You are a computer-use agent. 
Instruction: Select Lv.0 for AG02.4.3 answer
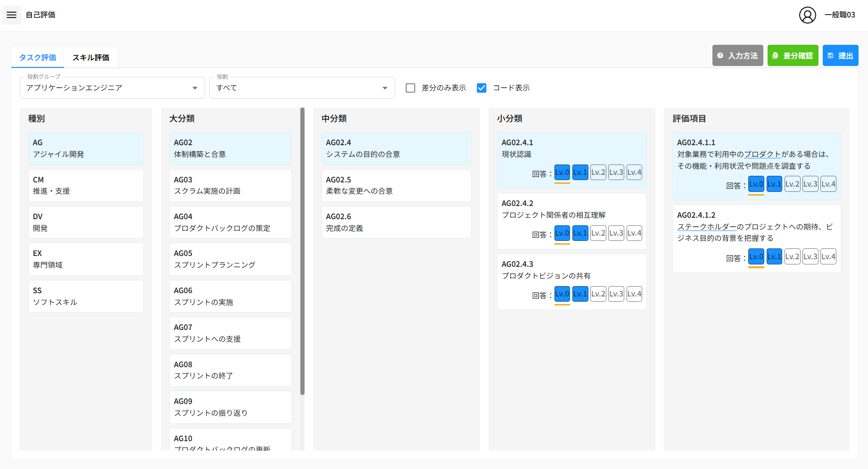pos(562,294)
